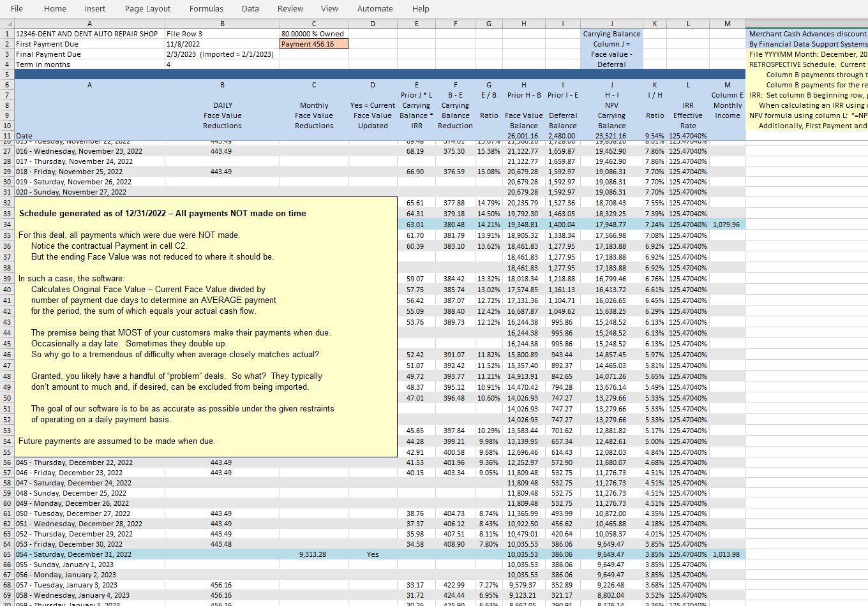Click the 'Merchant Cash Advances discount' cell
Image resolution: width=868 pixels, height=606 pixels.
[x=807, y=34]
